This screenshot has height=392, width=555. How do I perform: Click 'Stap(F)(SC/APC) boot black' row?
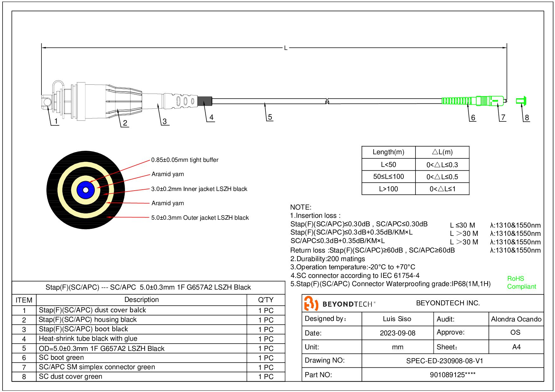click(x=148, y=329)
